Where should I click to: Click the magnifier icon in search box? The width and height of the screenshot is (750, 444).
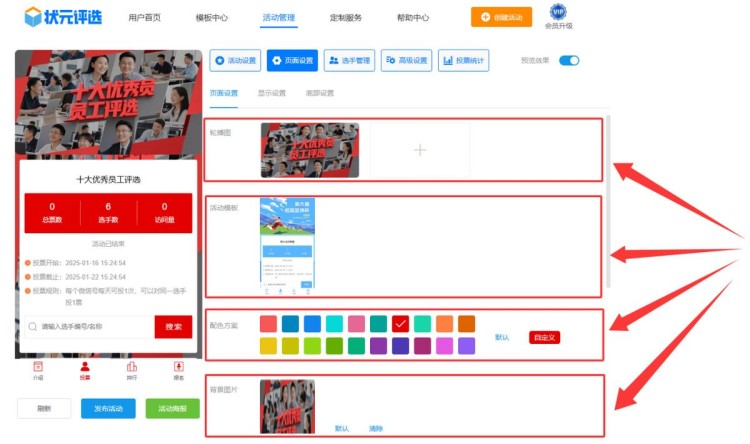(x=33, y=326)
